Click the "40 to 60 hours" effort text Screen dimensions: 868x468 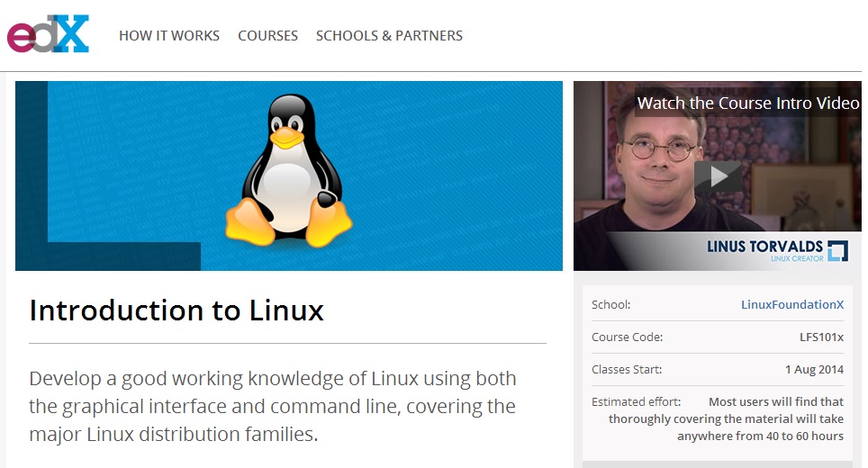click(x=793, y=436)
